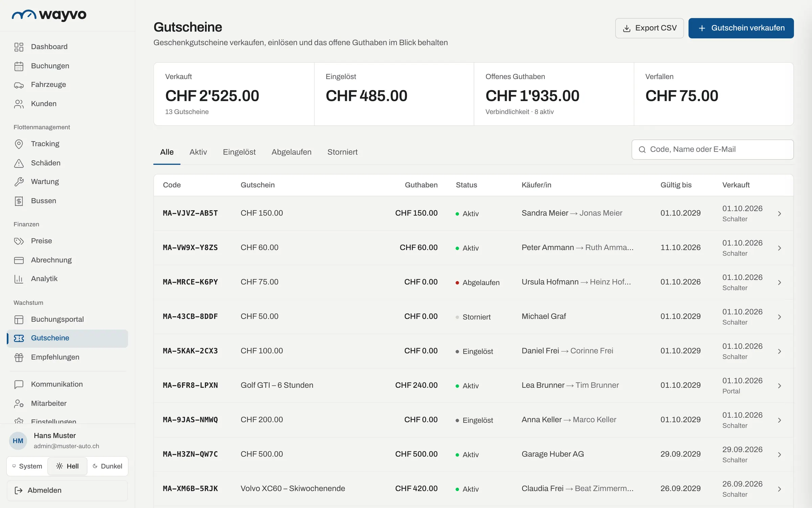Image resolution: width=812 pixels, height=508 pixels.
Task: Open the Bussen receipt icon
Action: point(19,201)
